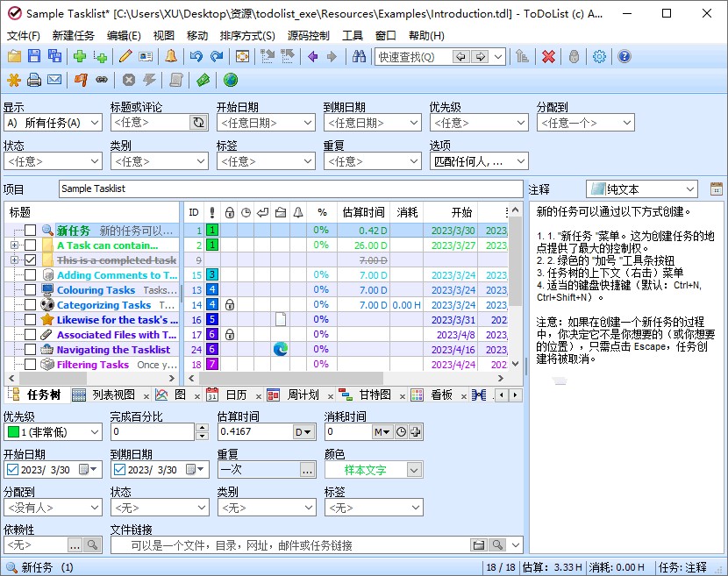
Task: Open help with the question mark icon
Action: (625, 57)
